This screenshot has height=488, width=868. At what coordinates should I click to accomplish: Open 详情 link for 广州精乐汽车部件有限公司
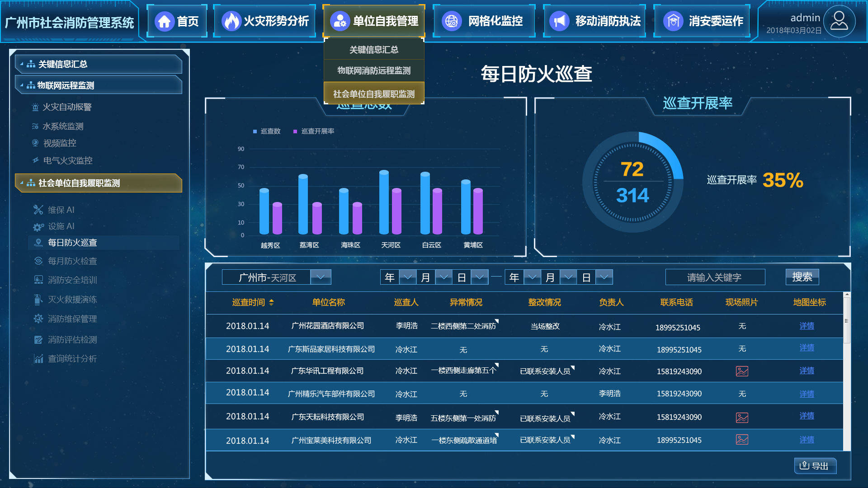pyautogui.click(x=807, y=394)
